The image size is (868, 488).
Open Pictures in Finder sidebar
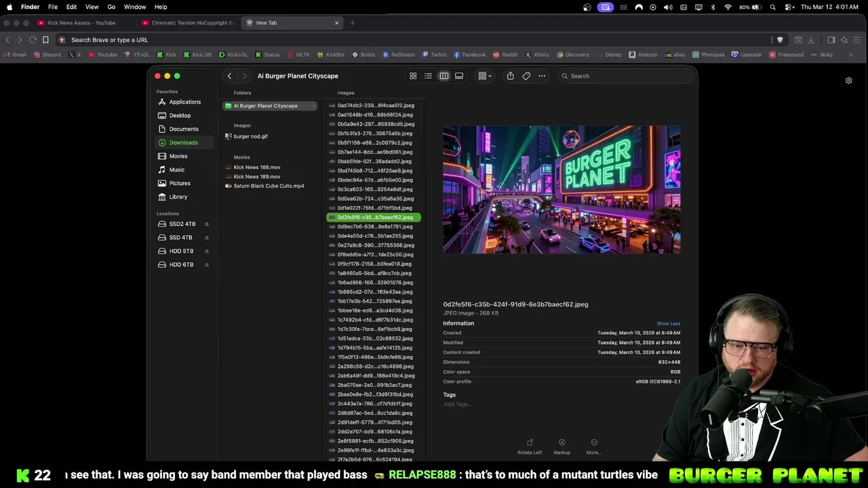point(180,183)
